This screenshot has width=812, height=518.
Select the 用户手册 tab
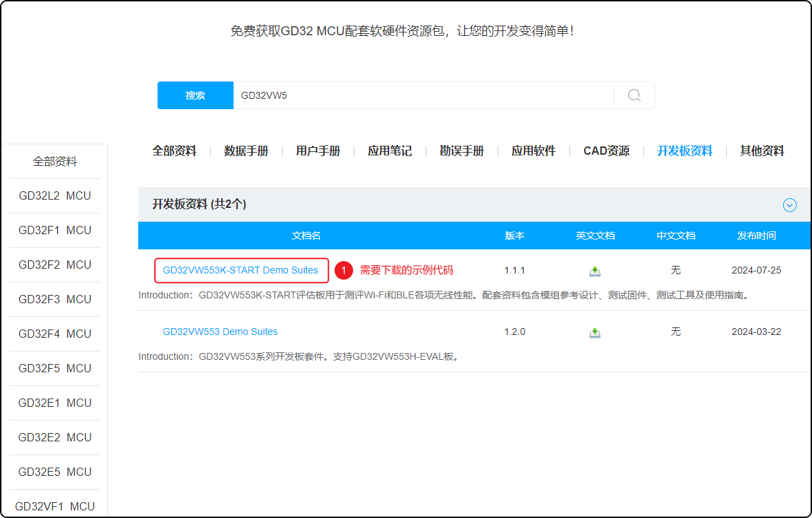click(x=318, y=151)
